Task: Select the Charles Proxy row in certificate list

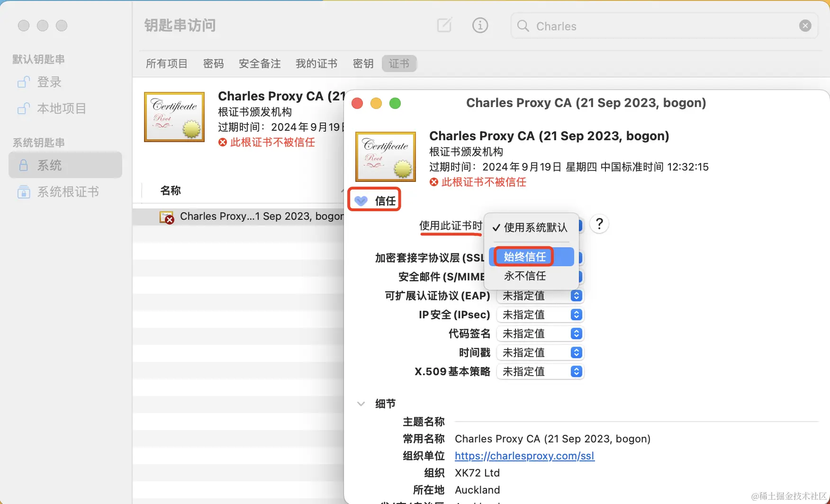Action: click(x=239, y=216)
